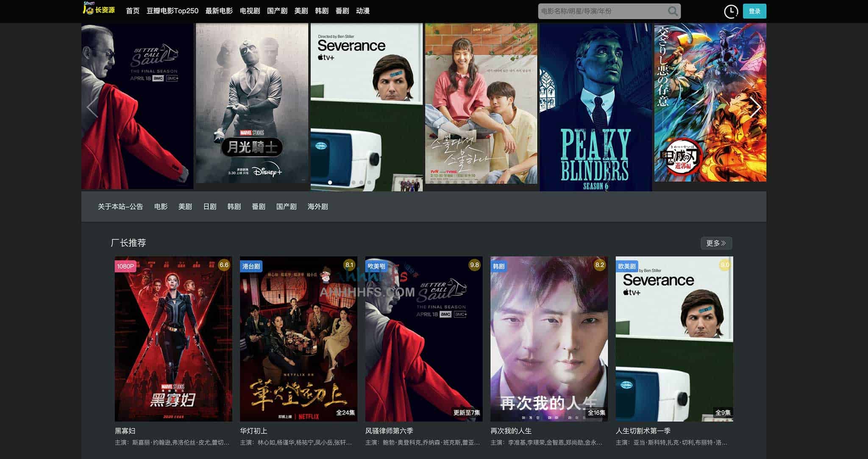Select 国产剧 in the top header navigation
This screenshot has width=868, height=459.
click(x=277, y=11)
